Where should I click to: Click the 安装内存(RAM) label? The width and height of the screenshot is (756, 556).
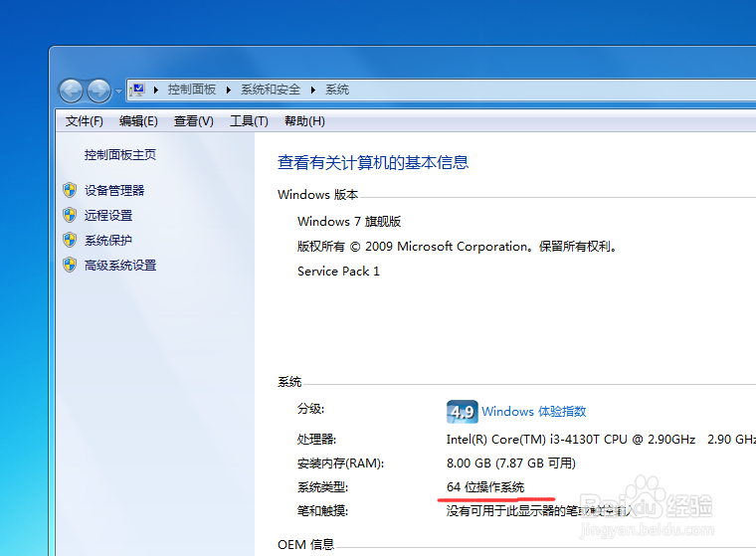(x=341, y=463)
